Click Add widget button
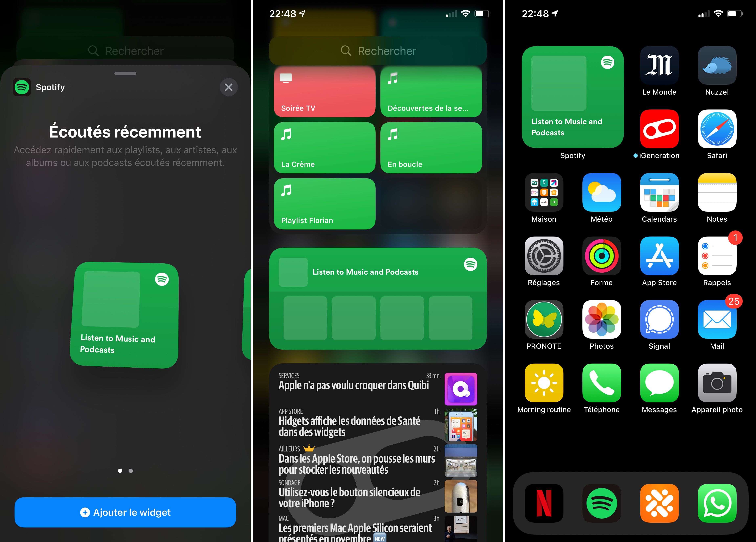The height and width of the screenshot is (542, 756). 126,512
